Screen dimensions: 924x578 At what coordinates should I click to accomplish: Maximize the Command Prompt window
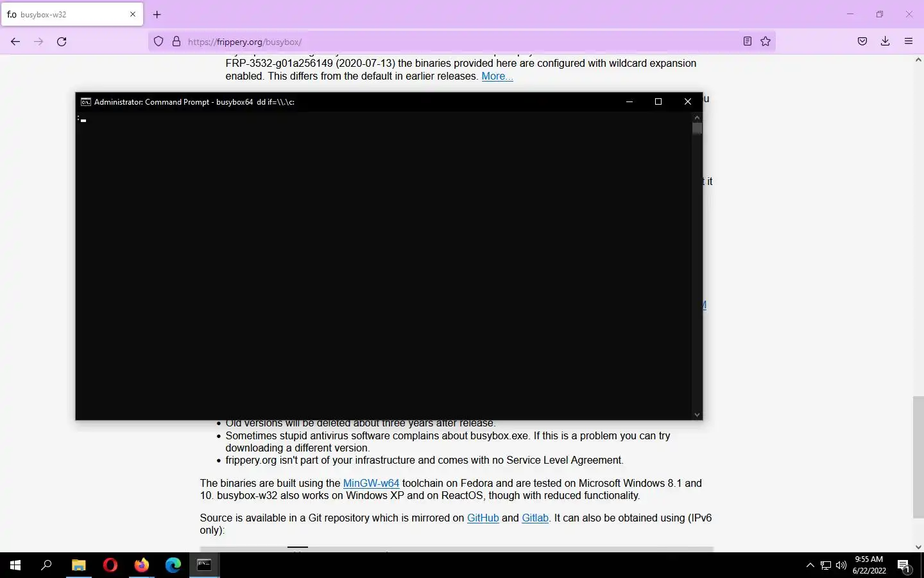click(658, 101)
